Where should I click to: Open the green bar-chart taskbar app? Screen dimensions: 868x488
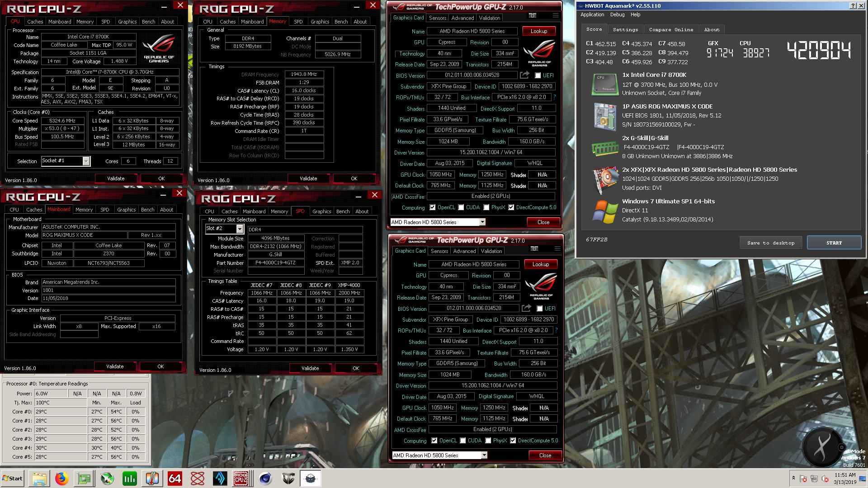pos(130,479)
